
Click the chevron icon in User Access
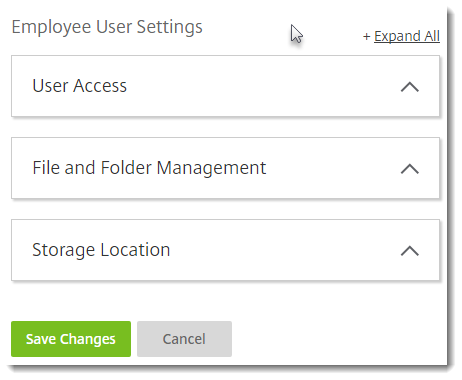pyautogui.click(x=410, y=87)
